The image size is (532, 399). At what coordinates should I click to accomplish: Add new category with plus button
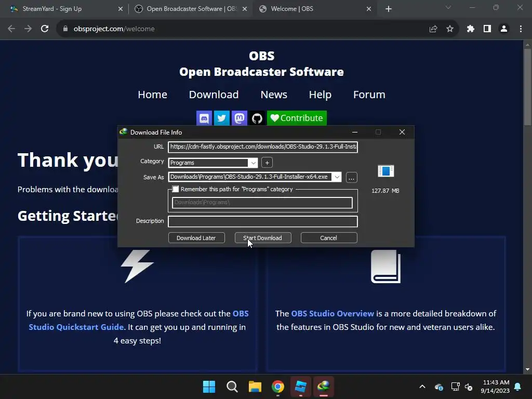tap(267, 163)
